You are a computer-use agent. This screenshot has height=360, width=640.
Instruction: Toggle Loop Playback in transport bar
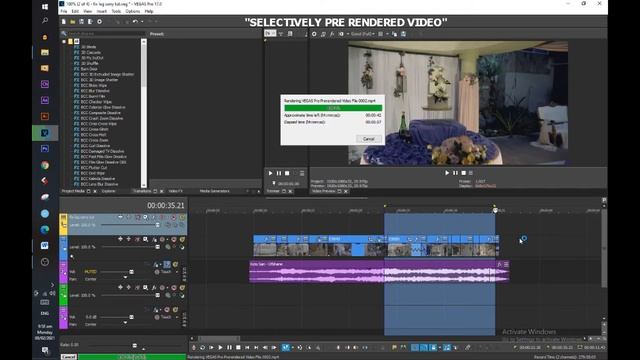[x=202, y=348]
